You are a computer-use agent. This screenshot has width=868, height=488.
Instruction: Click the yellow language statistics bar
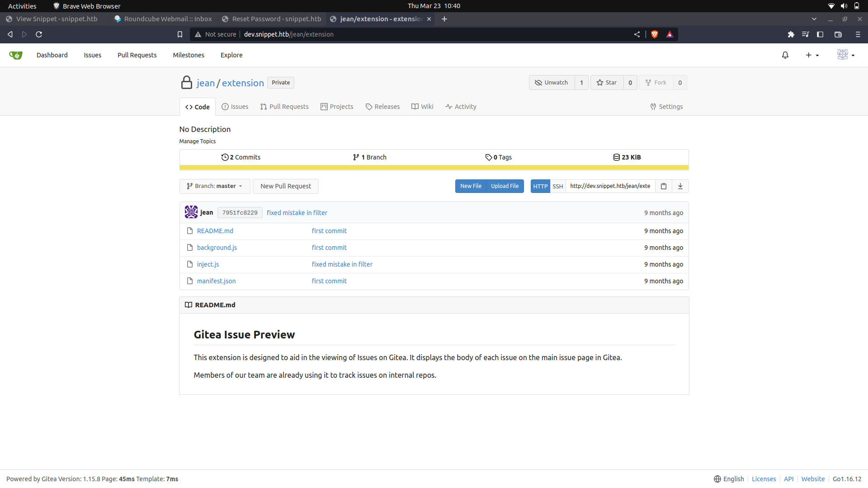[434, 167]
